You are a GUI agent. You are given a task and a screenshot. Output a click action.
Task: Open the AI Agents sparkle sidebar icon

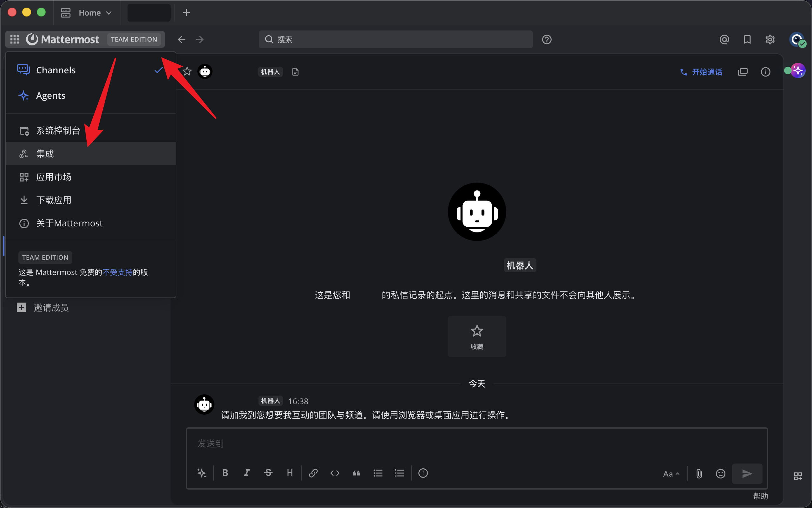click(798, 70)
